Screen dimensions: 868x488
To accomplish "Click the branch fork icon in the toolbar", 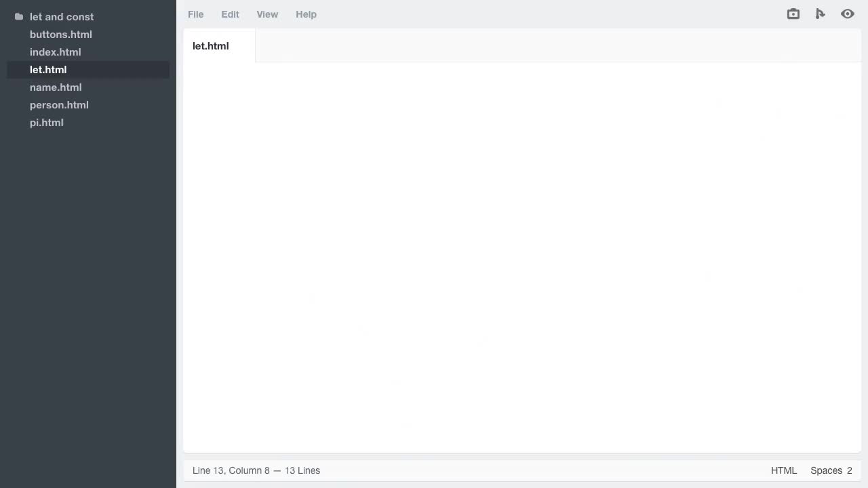I will pos(821,14).
